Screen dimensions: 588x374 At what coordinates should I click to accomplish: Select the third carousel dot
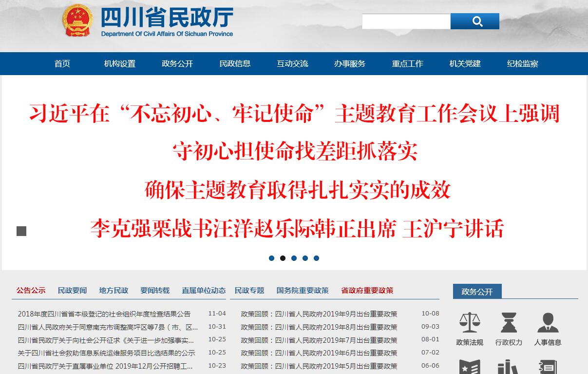(x=294, y=258)
